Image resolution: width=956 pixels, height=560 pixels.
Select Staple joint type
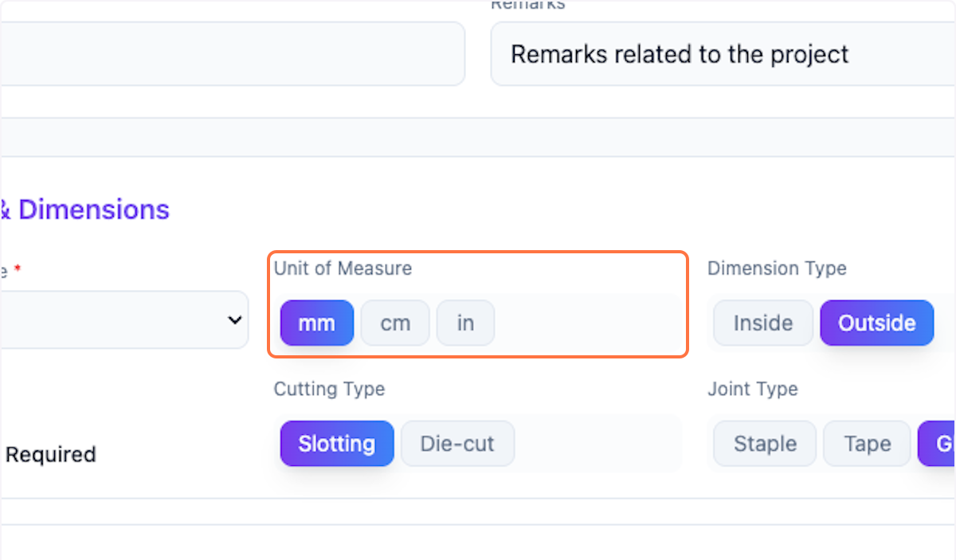(763, 444)
